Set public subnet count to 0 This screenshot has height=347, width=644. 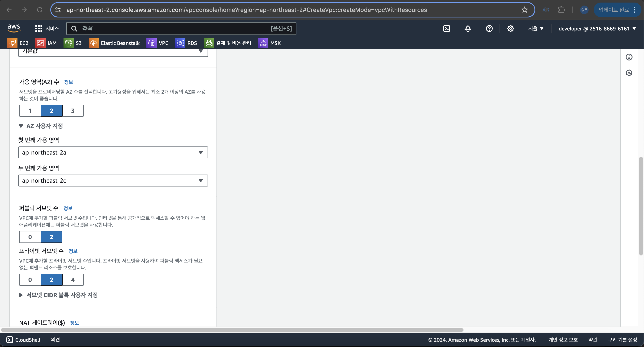[30, 237]
